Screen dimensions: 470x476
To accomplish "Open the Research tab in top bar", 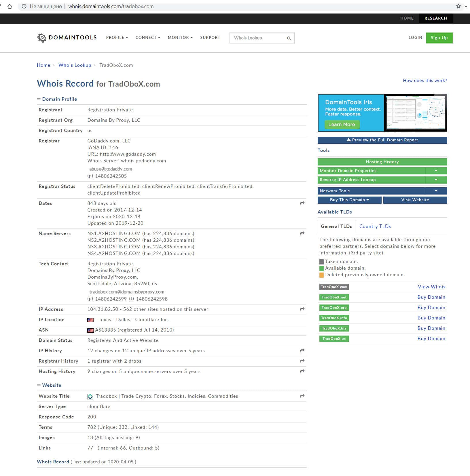I will tap(435, 18).
